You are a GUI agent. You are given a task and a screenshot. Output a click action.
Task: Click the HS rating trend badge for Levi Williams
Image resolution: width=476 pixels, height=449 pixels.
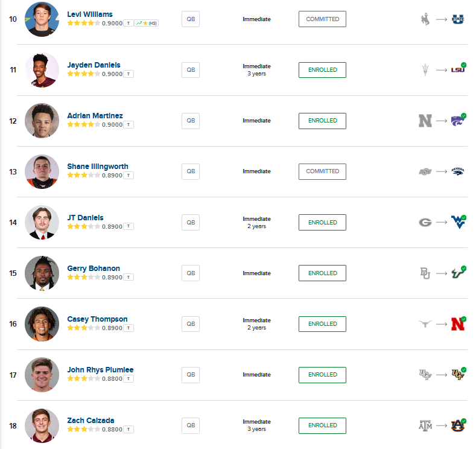coord(147,23)
